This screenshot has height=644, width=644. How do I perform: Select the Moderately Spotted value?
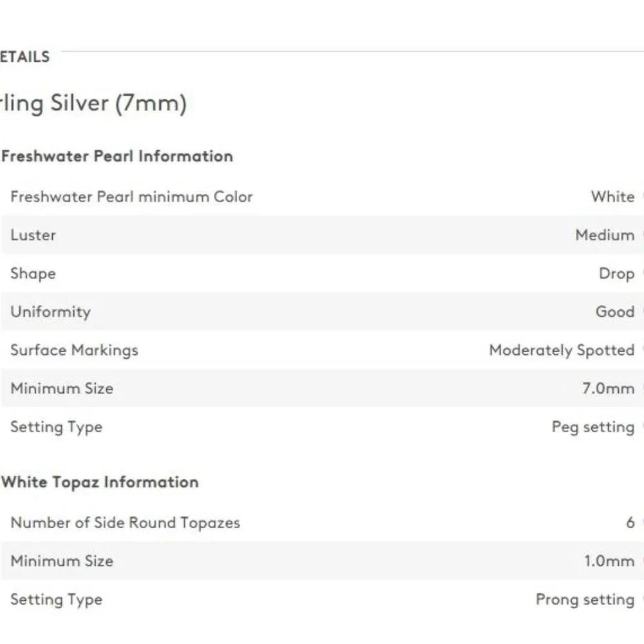(562, 350)
